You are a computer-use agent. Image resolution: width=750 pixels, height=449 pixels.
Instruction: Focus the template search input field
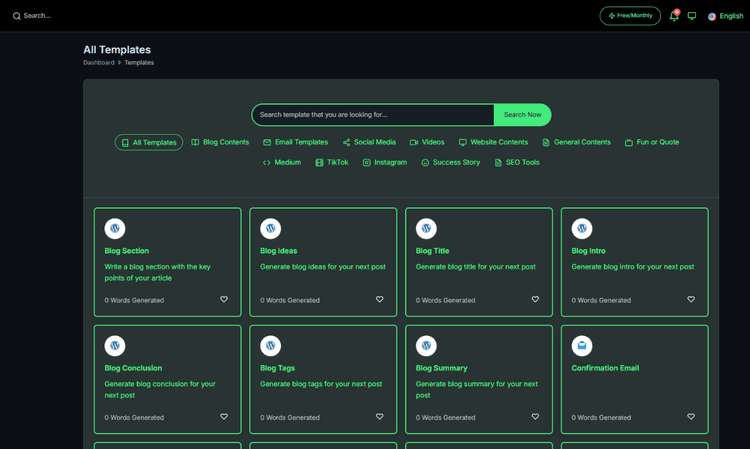click(x=373, y=115)
